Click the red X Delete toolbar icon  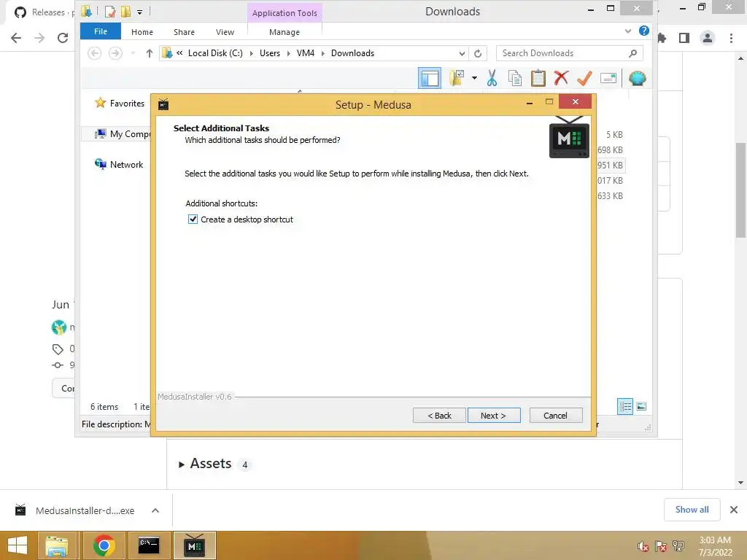coord(561,77)
